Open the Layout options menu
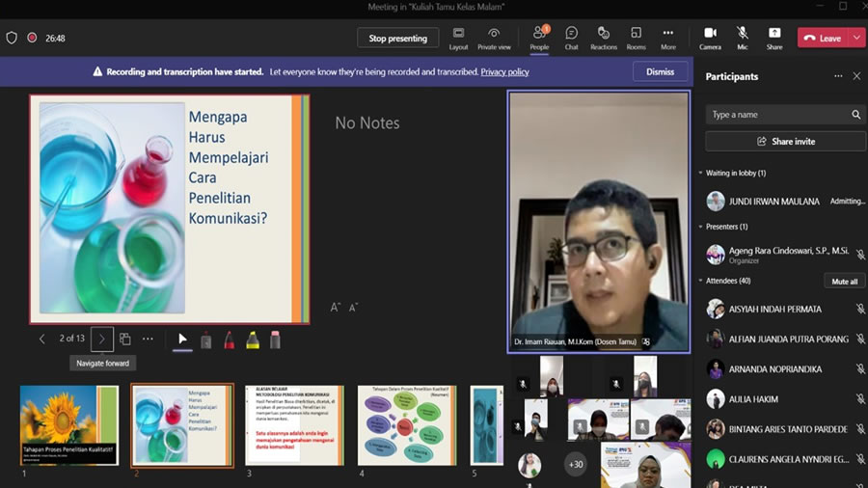Viewport: 868px width, 488px height. (x=458, y=38)
